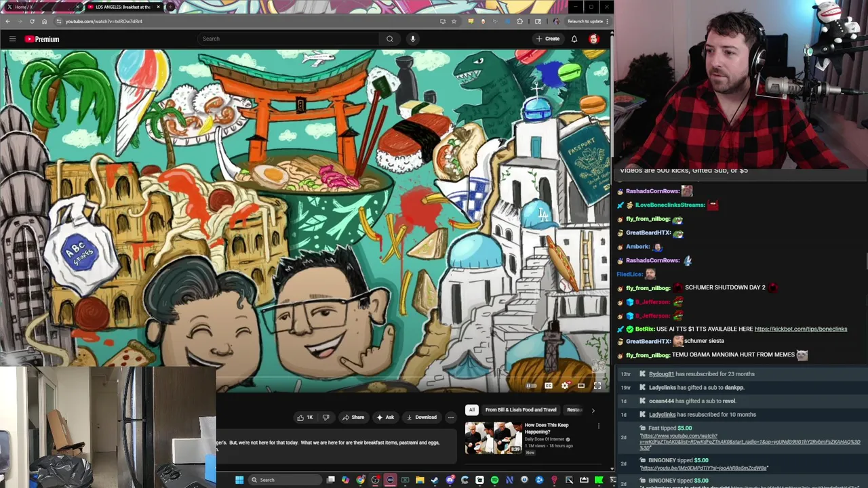Open Chrome from the taskbar
Viewport: 868px width, 488px height.
pyautogui.click(x=360, y=480)
